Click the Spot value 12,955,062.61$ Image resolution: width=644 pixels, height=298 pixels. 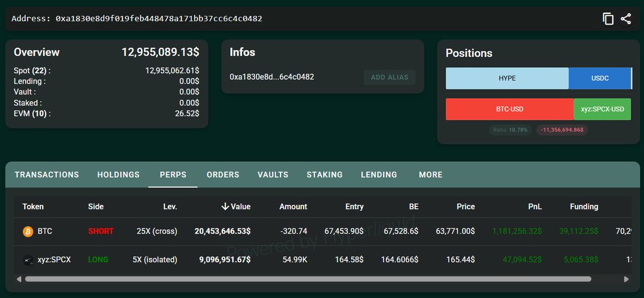[172, 71]
